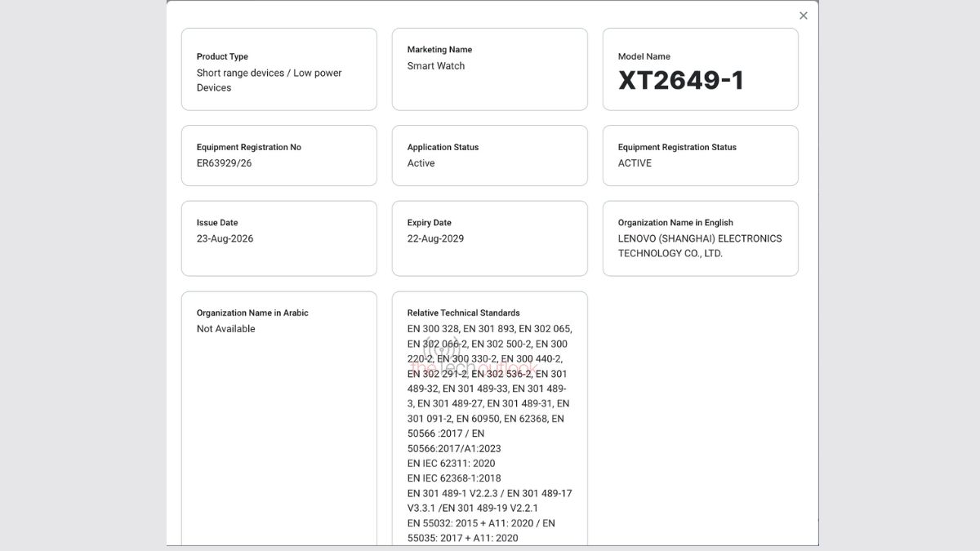Select Short range devices product type text
Screen dimensions: 980x551
coord(269,80)
